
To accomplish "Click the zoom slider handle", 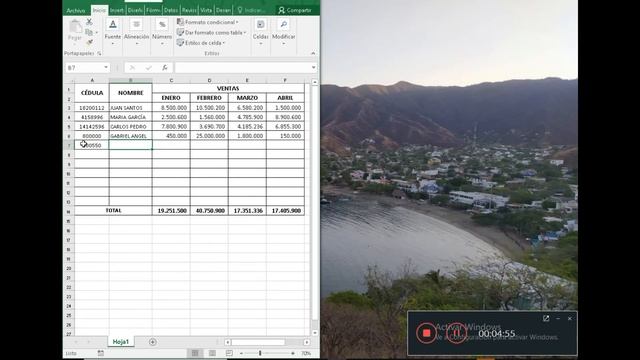I will tap(260, 353).
